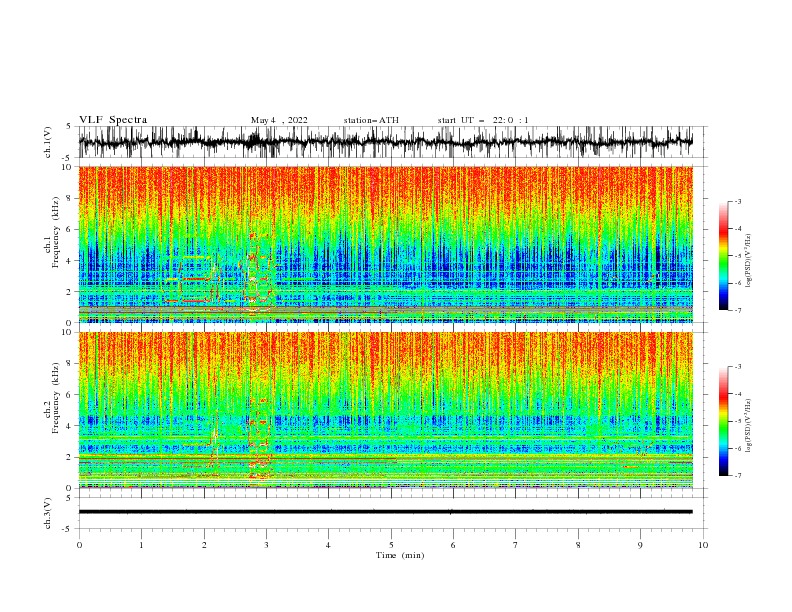The image size is (792, 612).
Task: Click the ch.2 spectrogram panel
Action: click(x=385, y=410)
